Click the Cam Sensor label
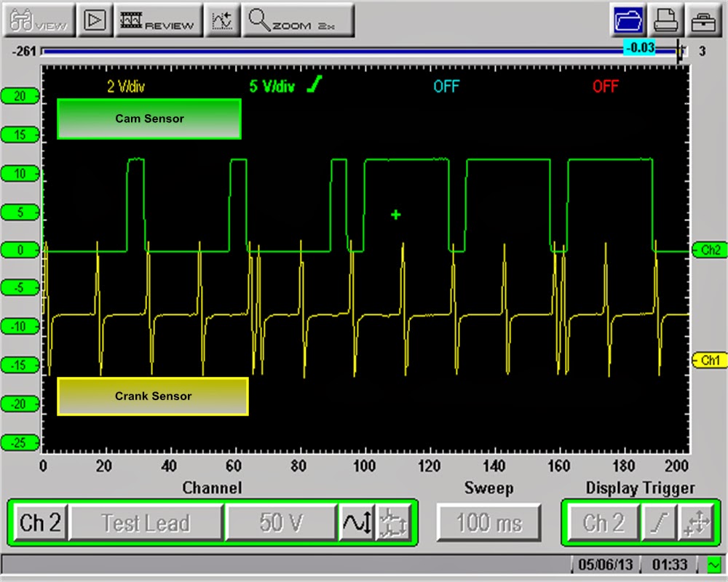Viewport: 728px width, 582px height. pyautogui.click(x=149, y=119)
